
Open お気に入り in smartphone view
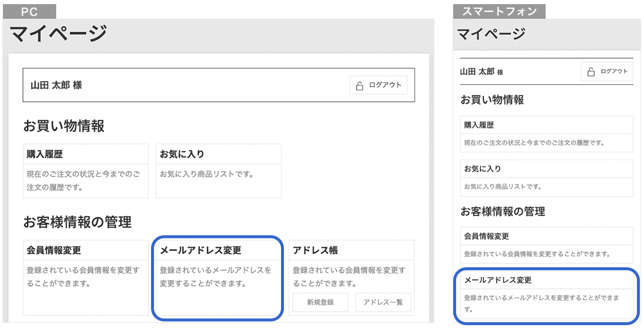(x=547, y=178)
